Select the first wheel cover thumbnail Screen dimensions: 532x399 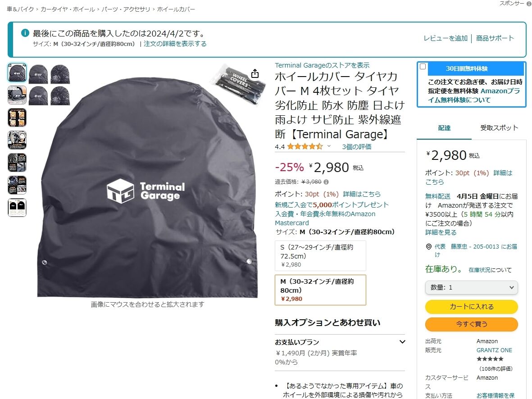pos(17,73)
